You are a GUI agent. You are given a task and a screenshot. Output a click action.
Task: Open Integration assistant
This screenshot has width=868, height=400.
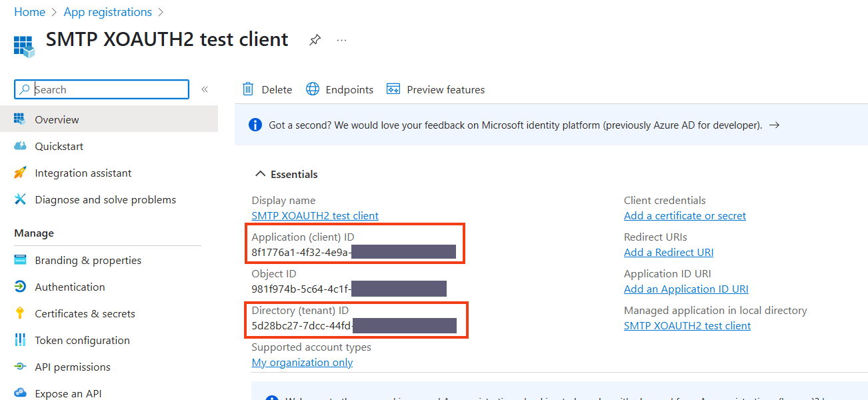pyautogui.click(x=109, y=173)
